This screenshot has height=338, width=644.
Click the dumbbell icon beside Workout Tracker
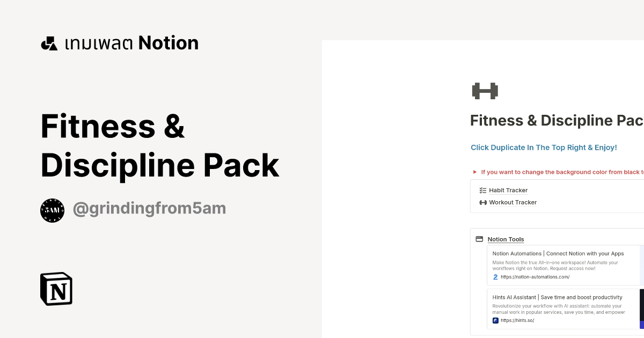coord(482,202)
